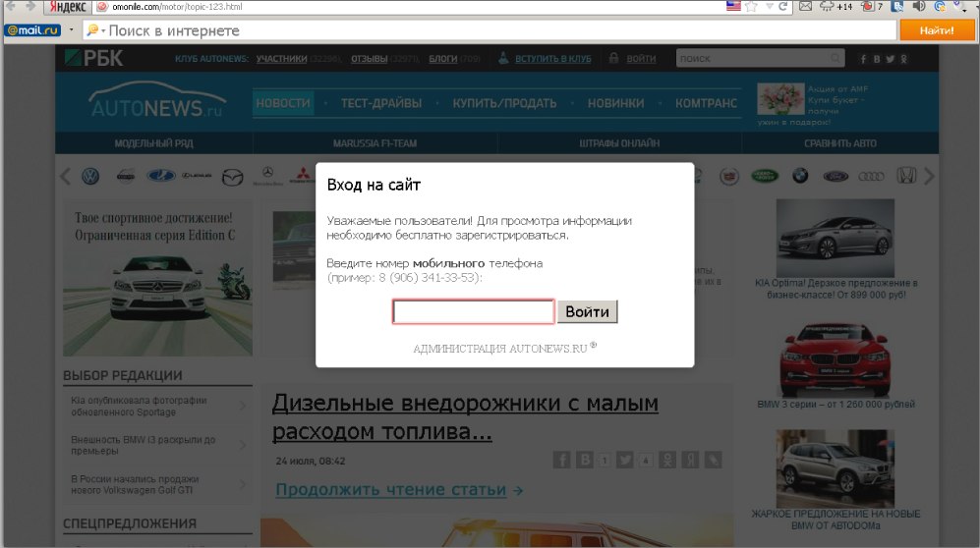The image size is (980, 548).
Task: Open Facebook link in the site header
Action: click(x=863, y=59)
